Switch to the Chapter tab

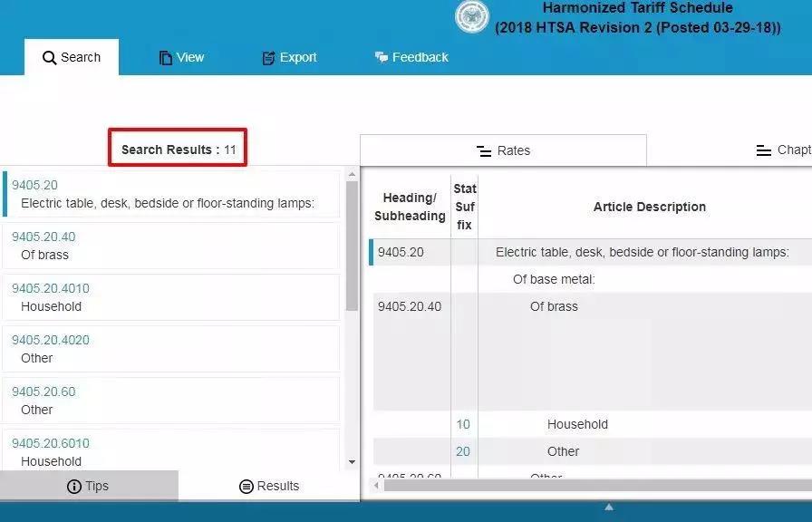pos(784,150)
